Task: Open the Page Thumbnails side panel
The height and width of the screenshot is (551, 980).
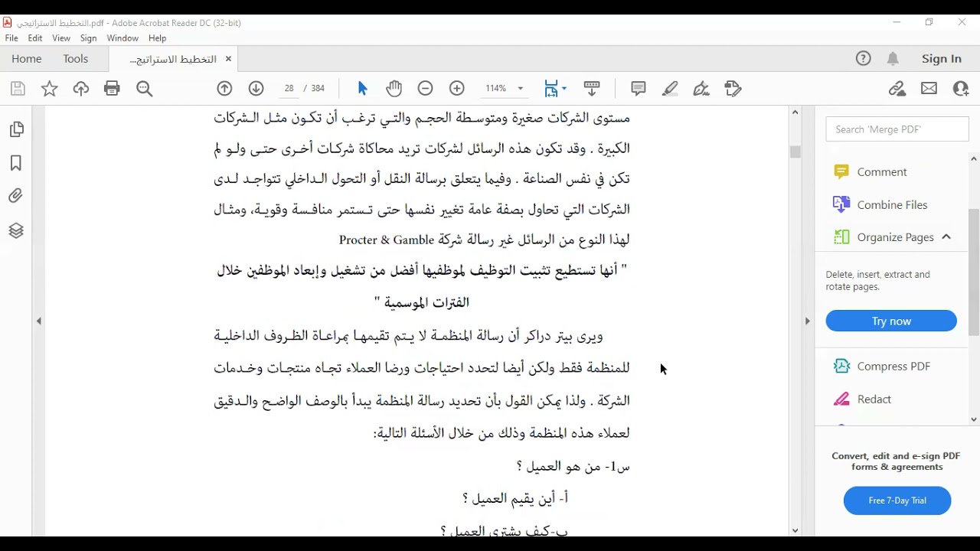Action: coord(16,130)
